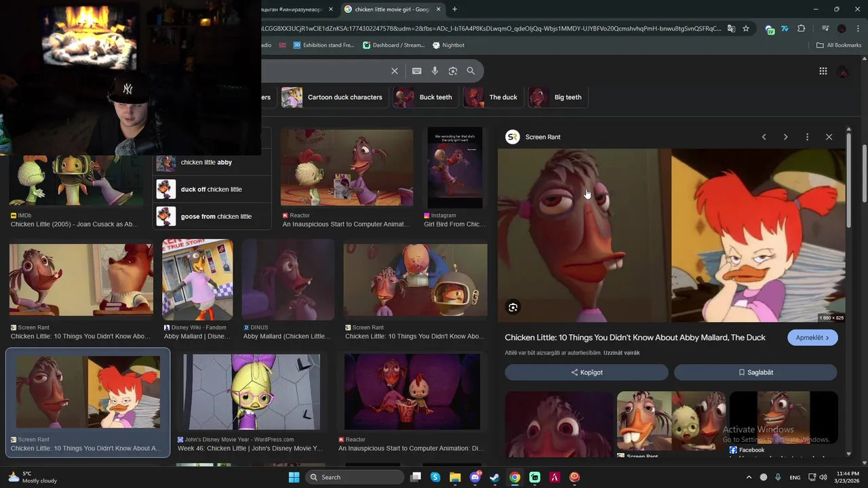Open the Dashboard / Stream bookmark
The height and width of the screenshot is (488, 868).
pyautogui.click(x=393, y=45)
